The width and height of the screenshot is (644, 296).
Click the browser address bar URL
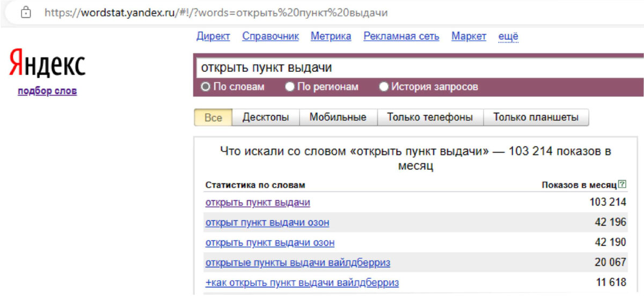216,12
